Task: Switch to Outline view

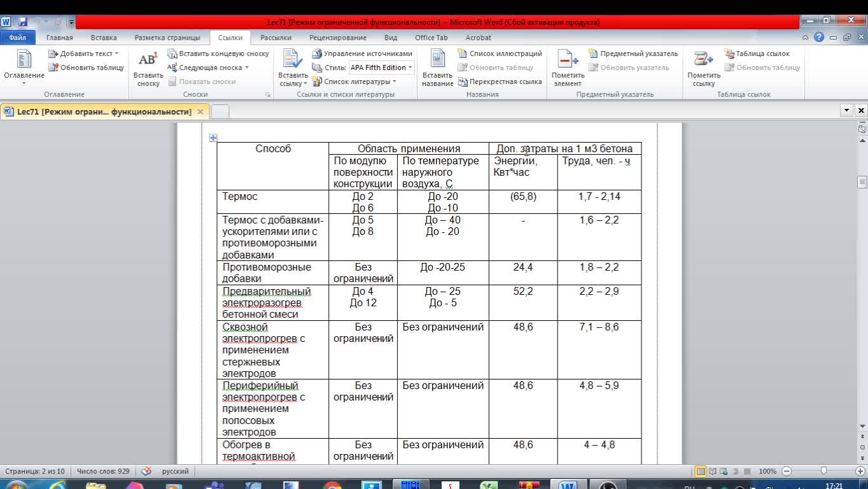Action: pyautogui.click(x=736, y=471)
